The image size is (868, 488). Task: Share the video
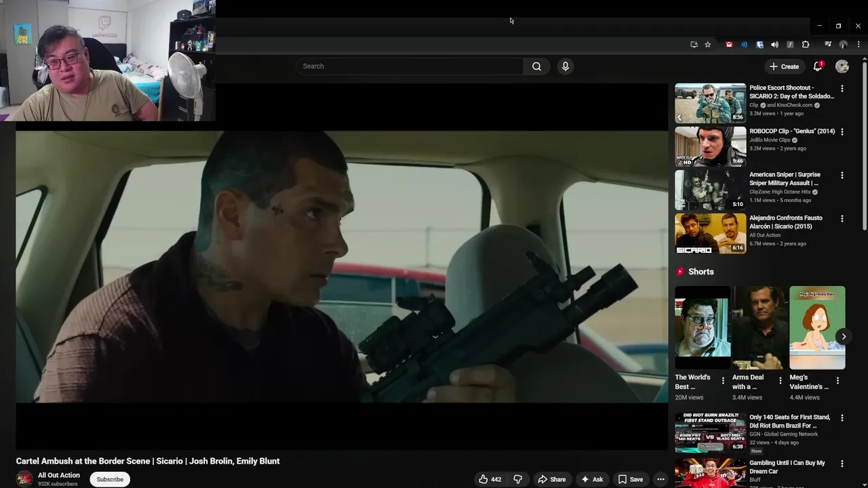click(x=551, y=479)
